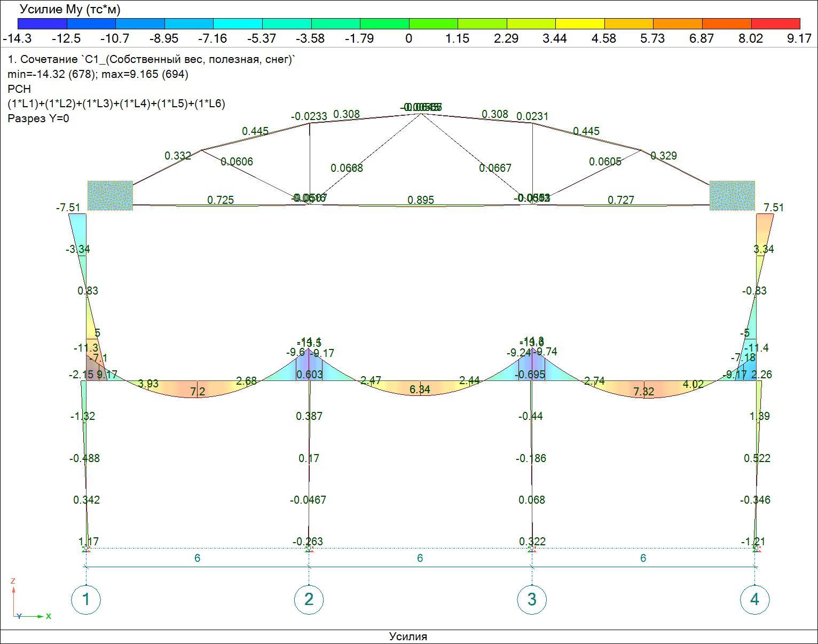Select grid axis bubble number 4
The image size is (818, 644).
(x=754, y=599)
